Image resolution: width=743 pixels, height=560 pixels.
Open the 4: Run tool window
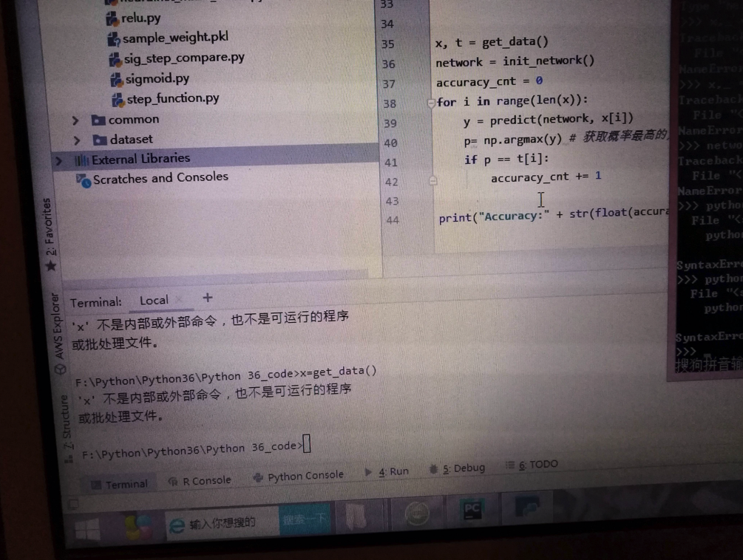(387, 472)
